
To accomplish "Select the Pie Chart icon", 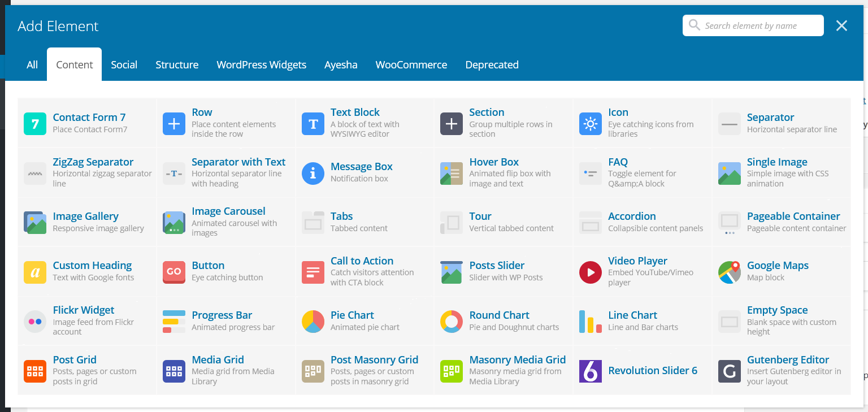I will pos(313,322).
